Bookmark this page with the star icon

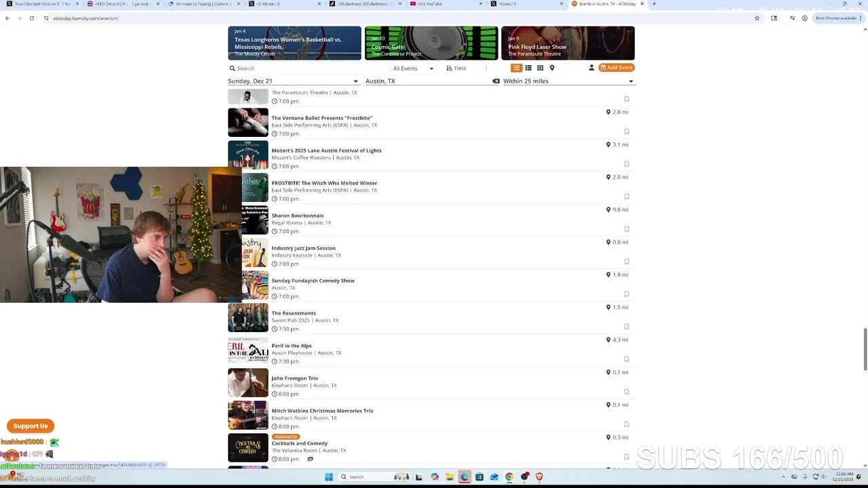757,18
